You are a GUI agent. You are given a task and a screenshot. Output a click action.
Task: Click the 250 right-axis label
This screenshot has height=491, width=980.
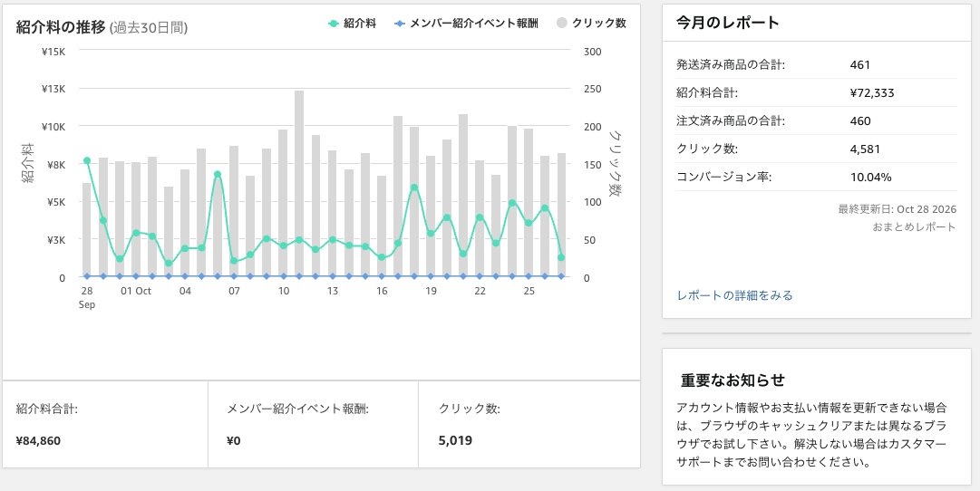click(593, 89)
